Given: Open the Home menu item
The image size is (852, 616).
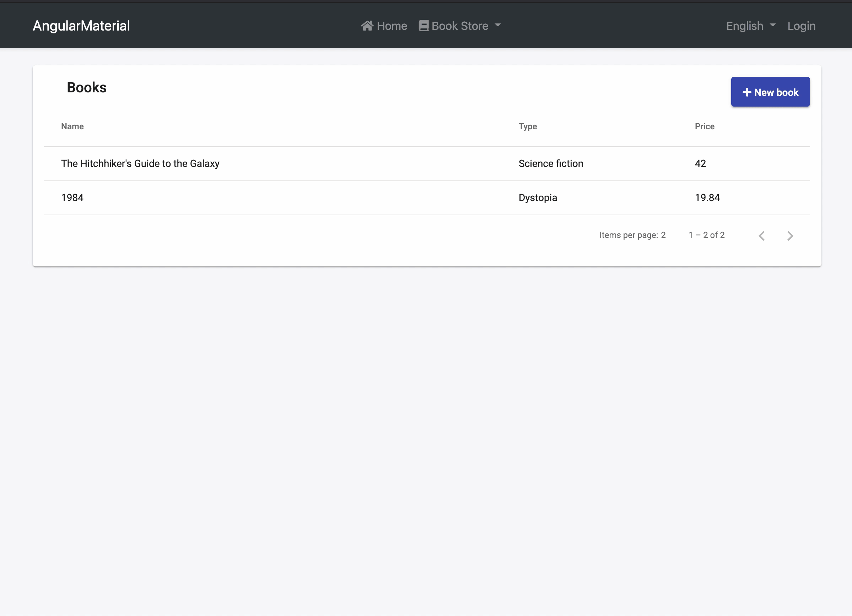Looking at the screenshot, I should coord(392,26).
